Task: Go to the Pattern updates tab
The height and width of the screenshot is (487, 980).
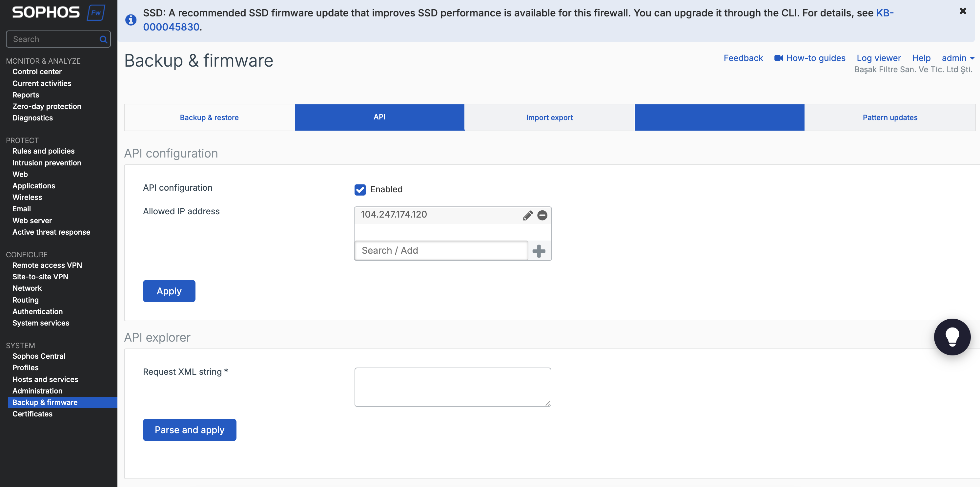Action: [x=890, y=118]
